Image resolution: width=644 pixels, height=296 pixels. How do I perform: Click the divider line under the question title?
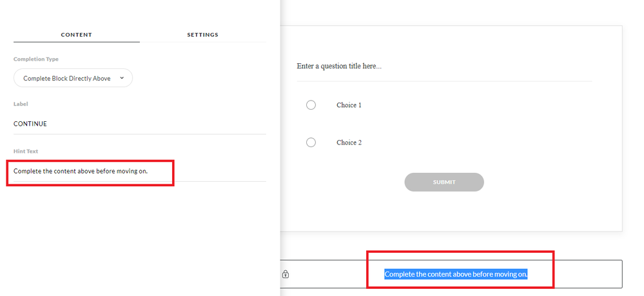[x=444, y=81]
